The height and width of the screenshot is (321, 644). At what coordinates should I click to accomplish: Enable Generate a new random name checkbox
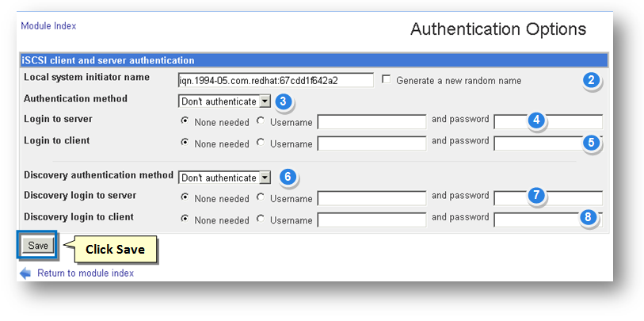click(386, 79)
